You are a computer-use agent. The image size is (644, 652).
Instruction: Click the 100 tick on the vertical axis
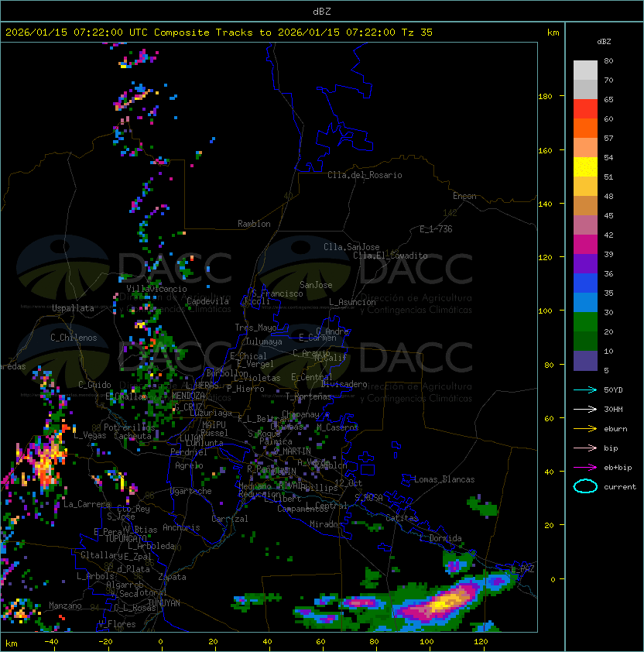(x=545, y=311)
